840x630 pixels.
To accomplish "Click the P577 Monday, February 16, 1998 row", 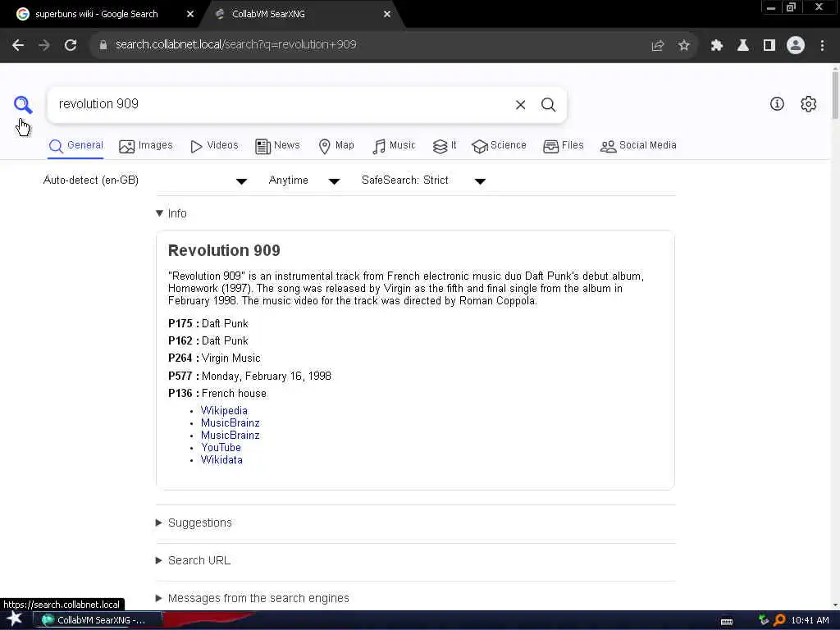I will [249, 376].
